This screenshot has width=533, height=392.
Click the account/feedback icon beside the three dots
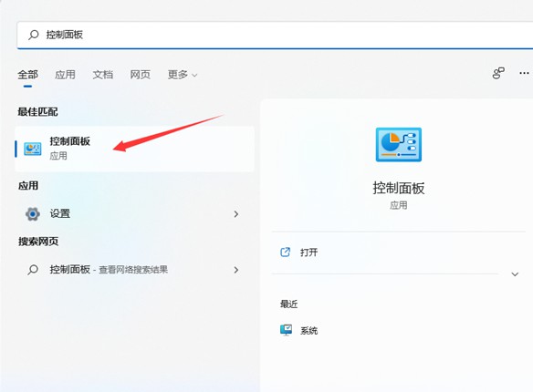tap(498, 73)
